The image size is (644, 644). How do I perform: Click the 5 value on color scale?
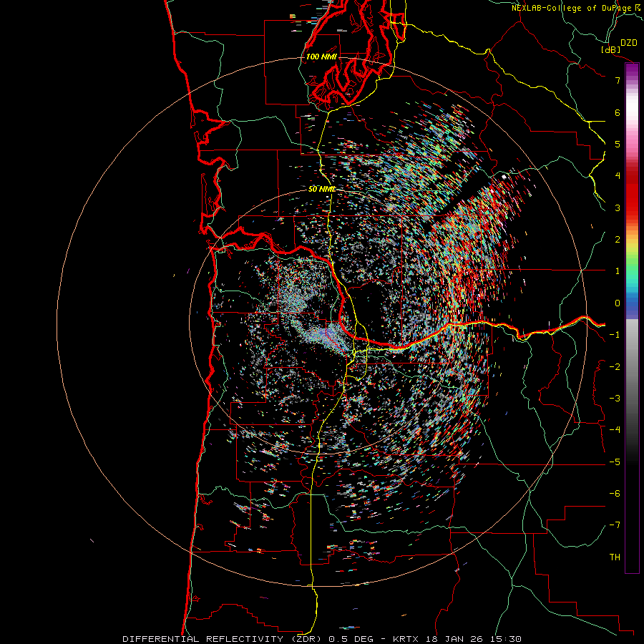618,144
